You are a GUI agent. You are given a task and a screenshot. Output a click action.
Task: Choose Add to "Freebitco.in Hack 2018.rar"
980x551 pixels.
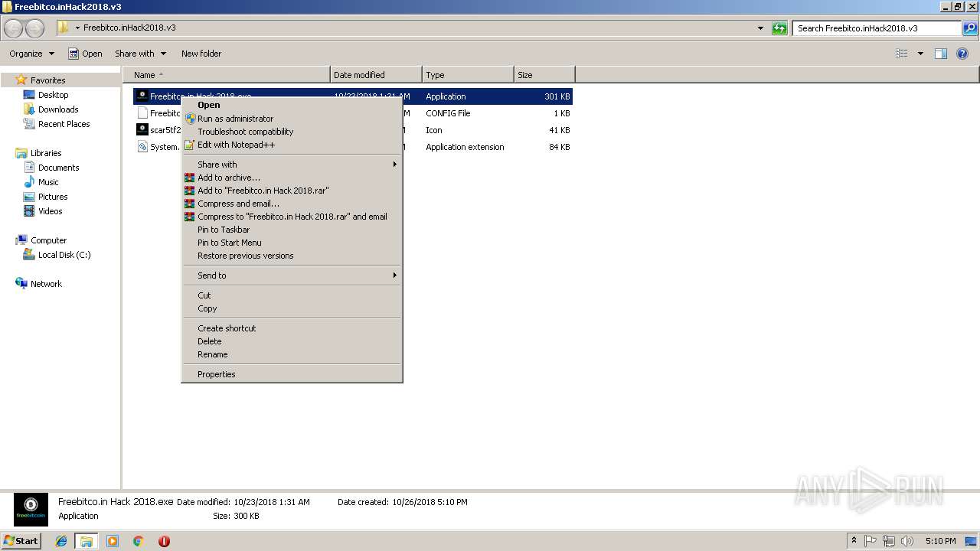click(292, 191)
